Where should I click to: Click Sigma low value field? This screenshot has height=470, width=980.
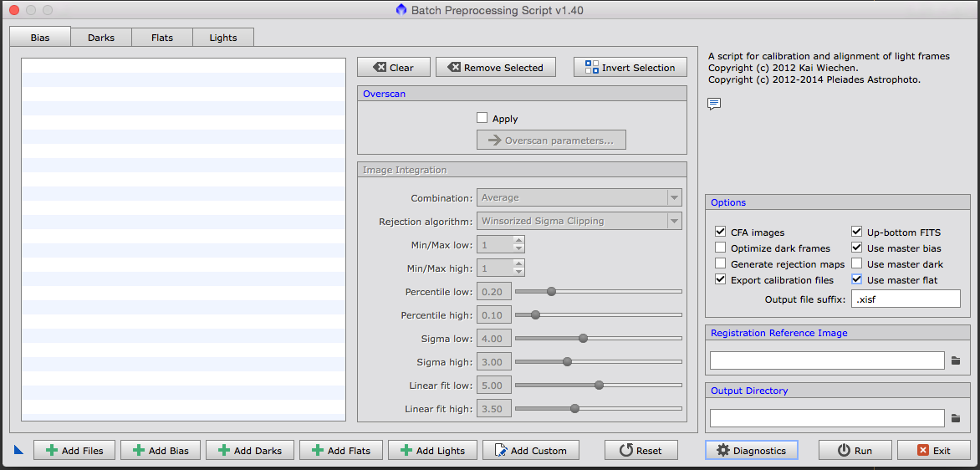pyautogui.click(x=494, y=338)
